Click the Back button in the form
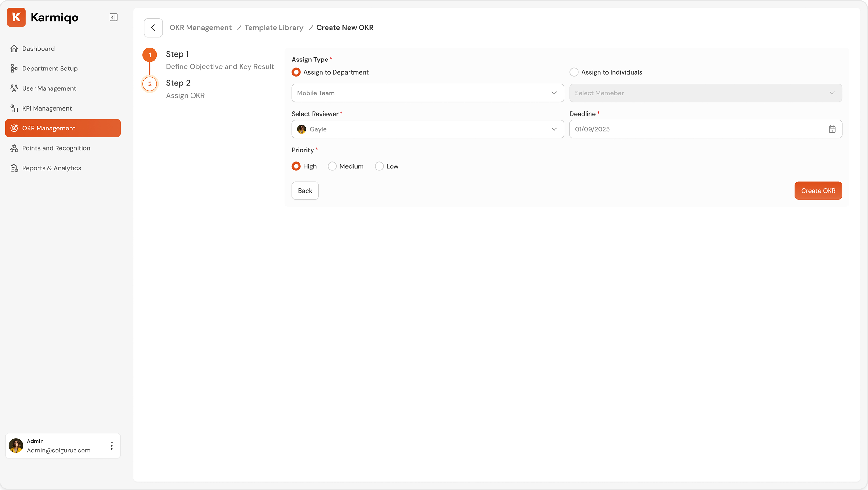This screenshot has width=868, height=490. point(305,191)
